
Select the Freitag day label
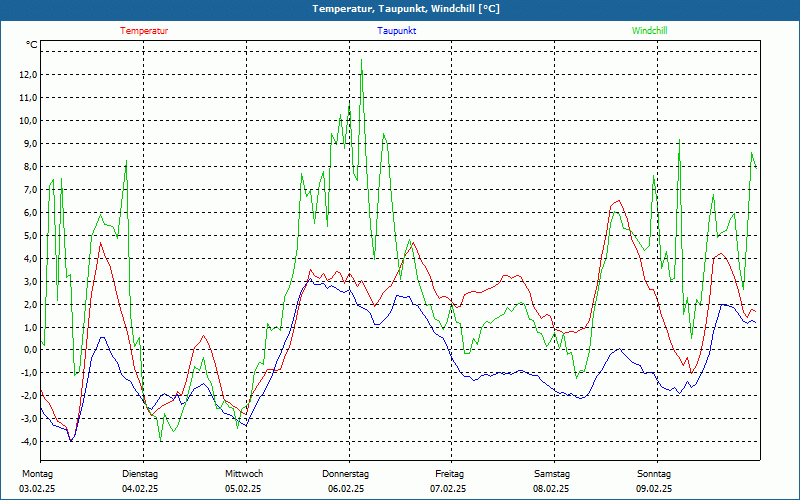[x=450, y=474]
